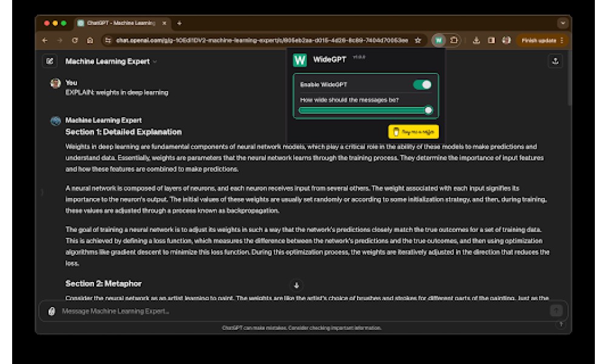Screen dimensions: 607x364
Task: Click the Finish update button
Action: (x=538, y=40)
